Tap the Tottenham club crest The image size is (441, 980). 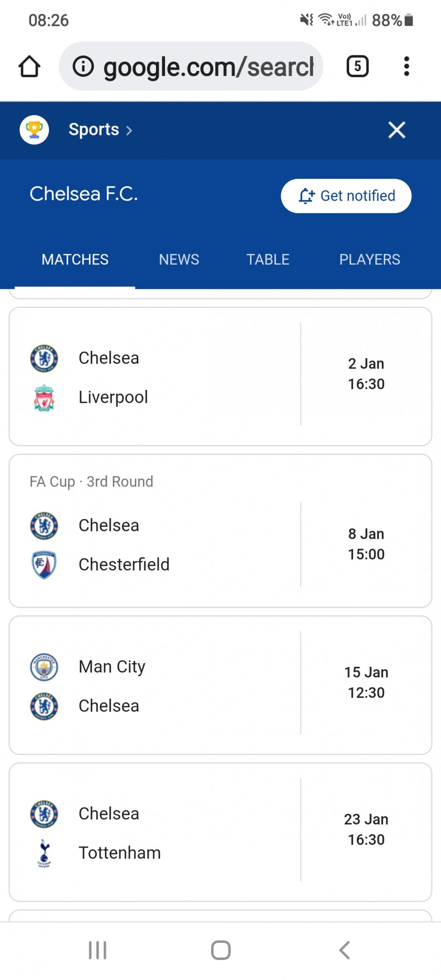(x=44, y=853)
